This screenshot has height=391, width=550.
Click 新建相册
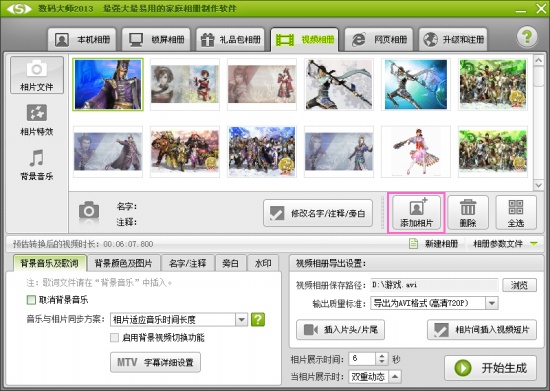(434, 244)
